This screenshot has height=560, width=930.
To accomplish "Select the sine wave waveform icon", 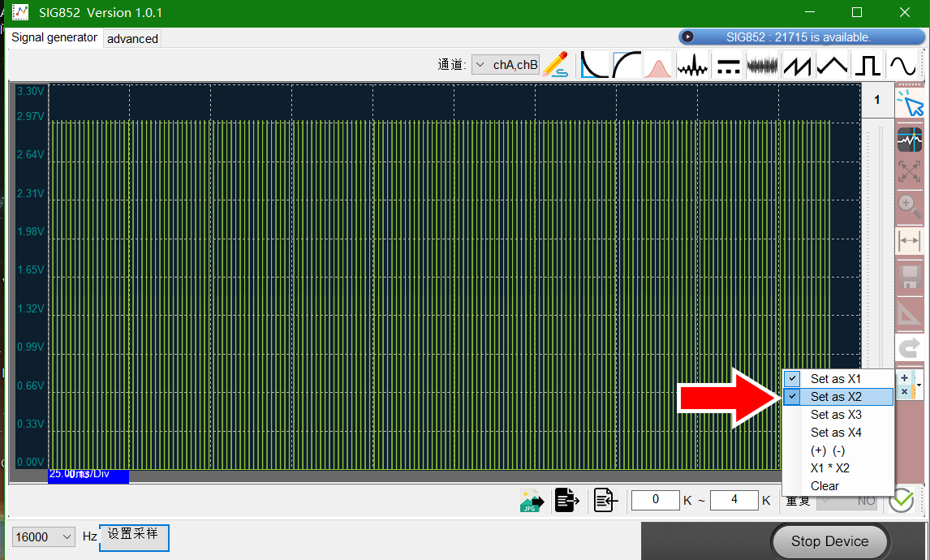I will tap(903, 65).
